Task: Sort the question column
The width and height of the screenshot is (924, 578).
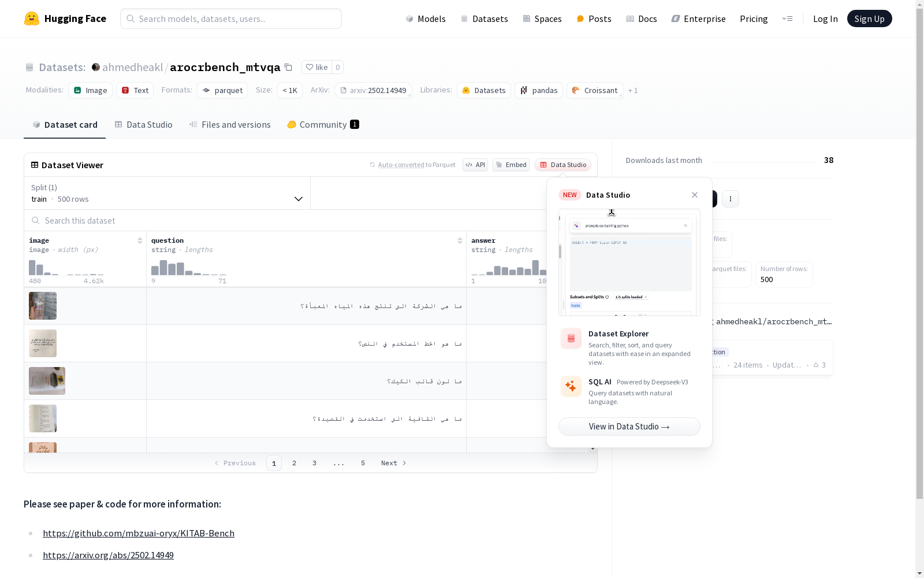Action: [x=460, y=240]
